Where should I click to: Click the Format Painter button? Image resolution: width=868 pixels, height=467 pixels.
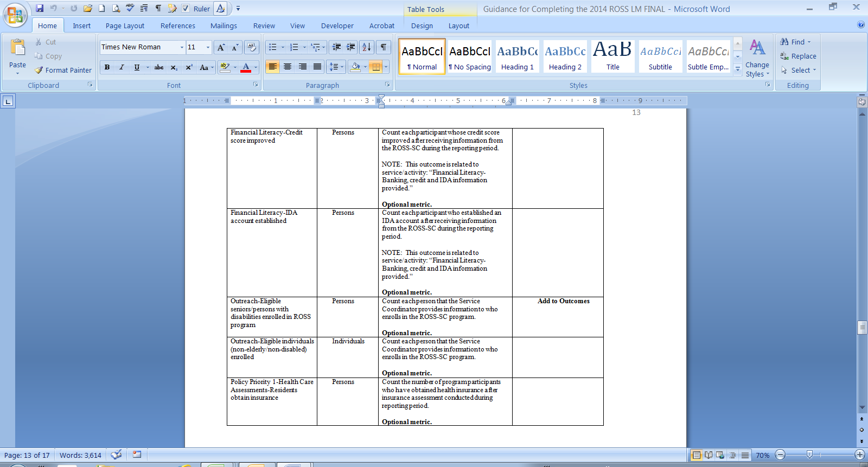[x=63, y=70]
